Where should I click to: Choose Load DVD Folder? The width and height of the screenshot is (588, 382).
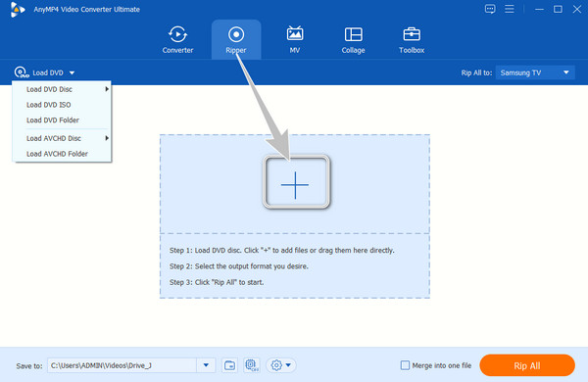tap(63, 119)
